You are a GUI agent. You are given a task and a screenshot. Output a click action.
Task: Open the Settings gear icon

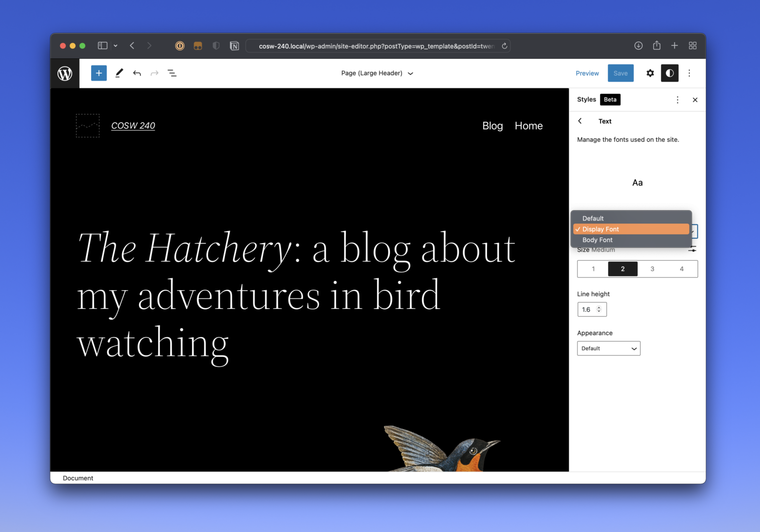coord(650,73)
